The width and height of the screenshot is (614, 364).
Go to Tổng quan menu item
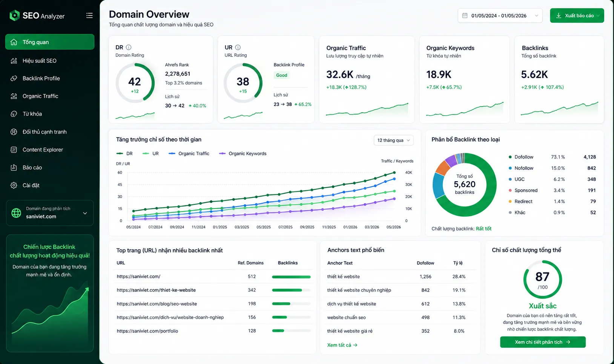[x=50, y=42]
